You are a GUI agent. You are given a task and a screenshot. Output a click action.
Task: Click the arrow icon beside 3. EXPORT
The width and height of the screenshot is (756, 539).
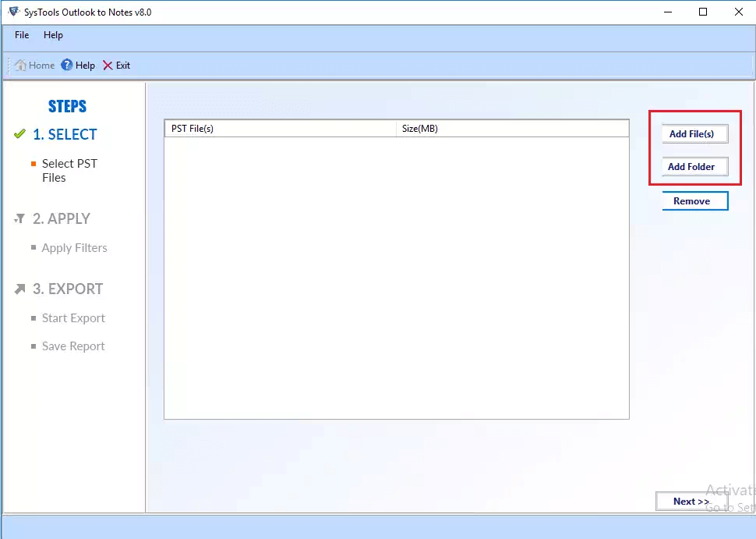pyautogui.click(x=20, y=289)
